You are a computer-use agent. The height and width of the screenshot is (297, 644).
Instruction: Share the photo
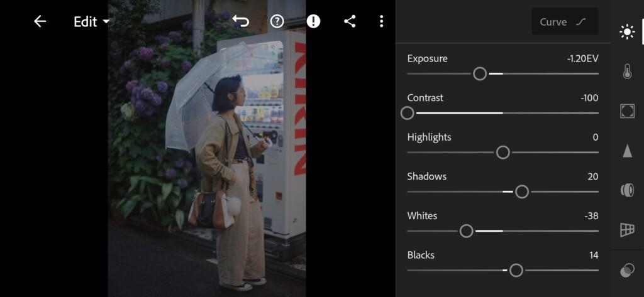coord(350,21)
